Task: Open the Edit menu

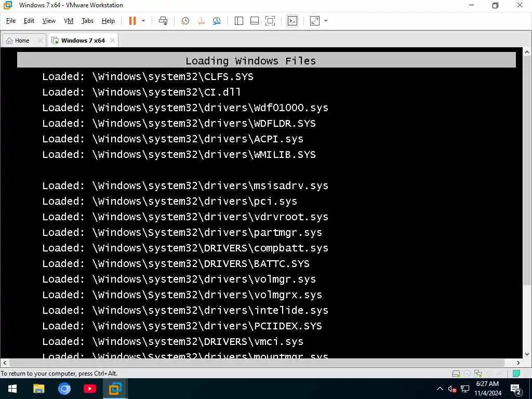Action: pyautogui.click(x=29, y=21)
